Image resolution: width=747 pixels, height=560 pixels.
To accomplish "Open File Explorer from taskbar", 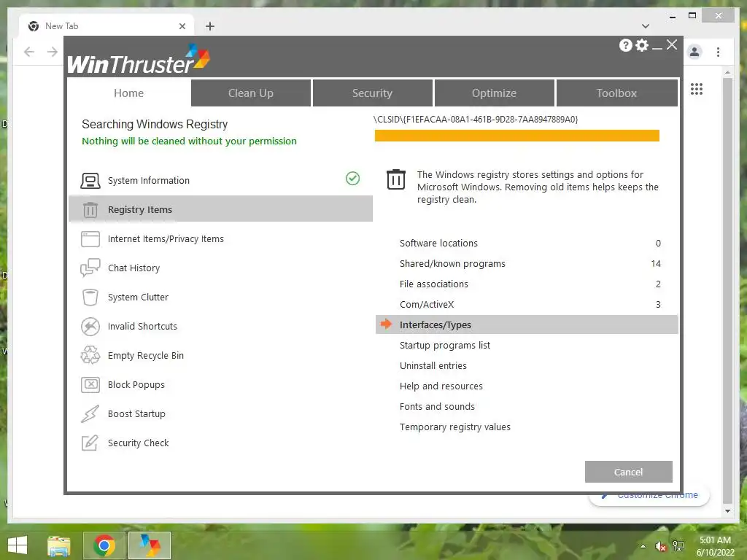I will pos(58,545).
